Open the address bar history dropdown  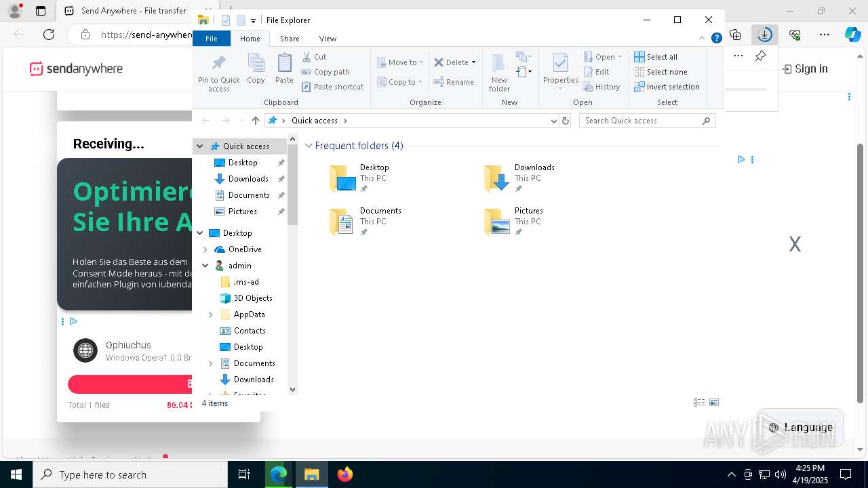(x=554, y=121)
